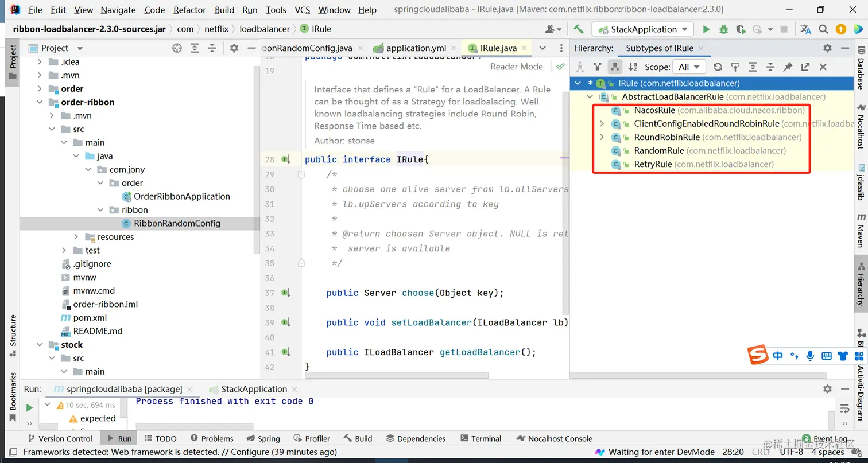Open the StackApplication run configuration dropdown

pos(643,29)
